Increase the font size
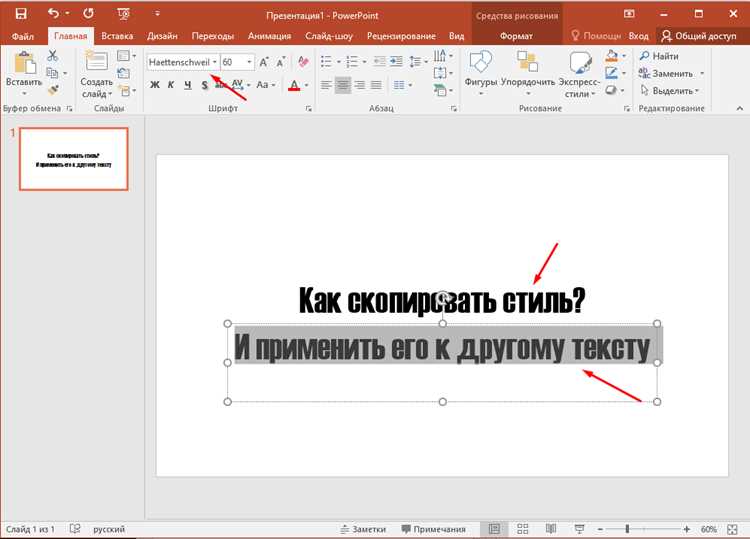The image size is (750, 539). coord(264,62)
